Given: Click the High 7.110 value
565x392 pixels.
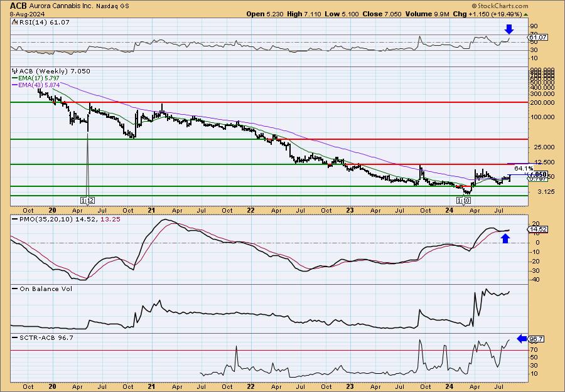Looking at the screenshot, I should [x=304, y=14].
